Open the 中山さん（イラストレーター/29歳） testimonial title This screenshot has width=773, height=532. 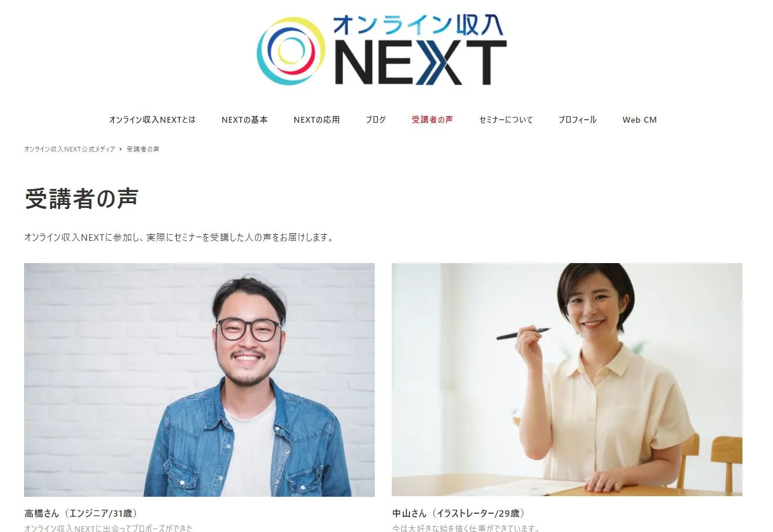pyautogui.click(x=458, y=513)
